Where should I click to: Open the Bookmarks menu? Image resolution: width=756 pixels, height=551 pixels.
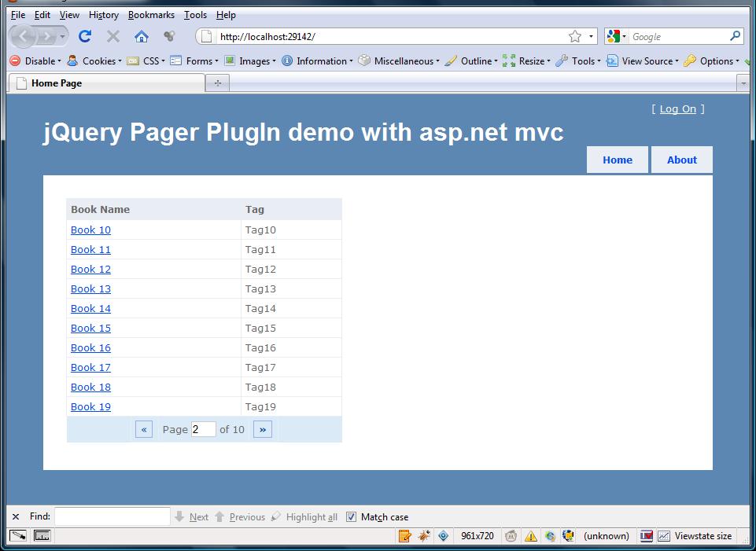coord(151,15)
